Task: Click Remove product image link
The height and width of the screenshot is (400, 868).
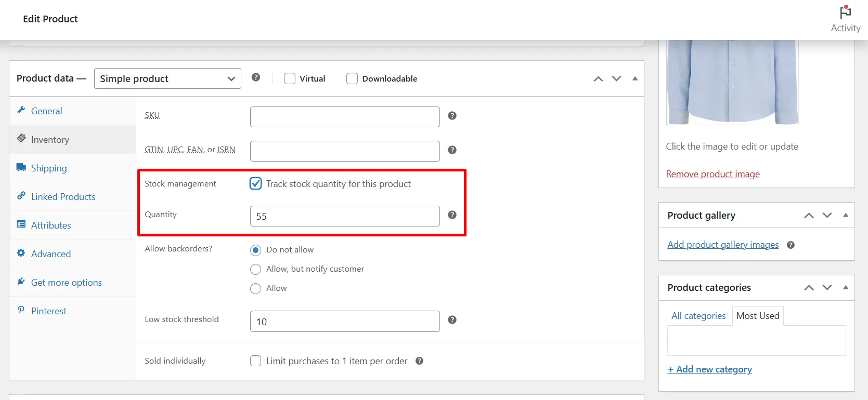Action: (713, 174)
